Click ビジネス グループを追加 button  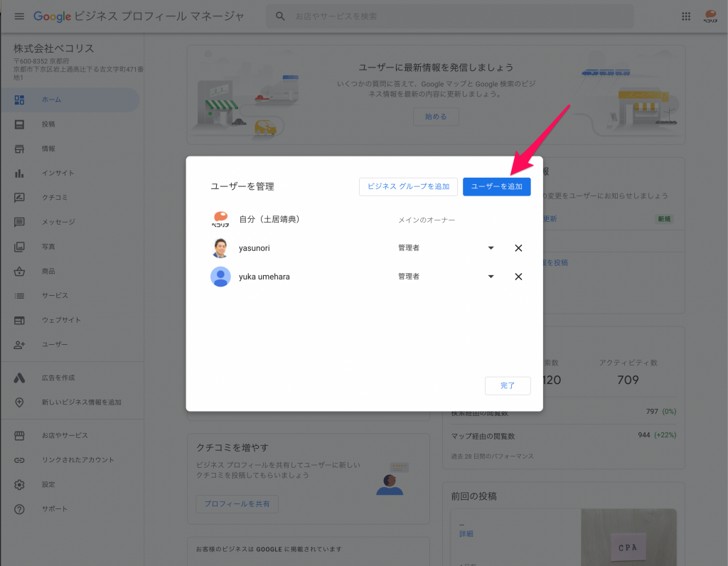click(408, 187)
